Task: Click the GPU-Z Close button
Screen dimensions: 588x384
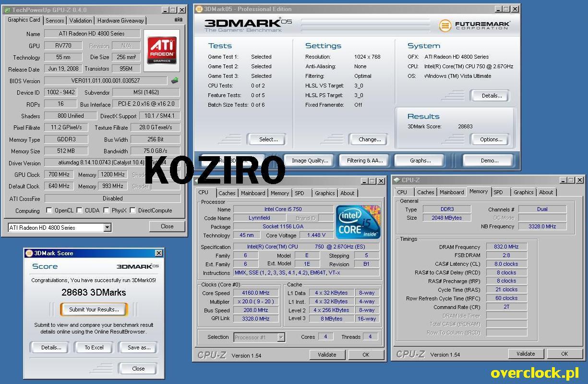Action: point(167,226)
